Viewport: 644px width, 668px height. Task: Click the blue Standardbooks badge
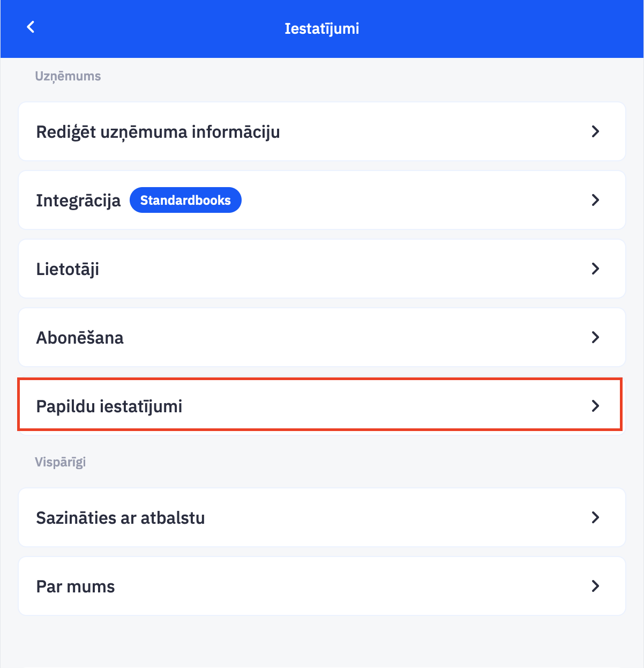point(185,200)
